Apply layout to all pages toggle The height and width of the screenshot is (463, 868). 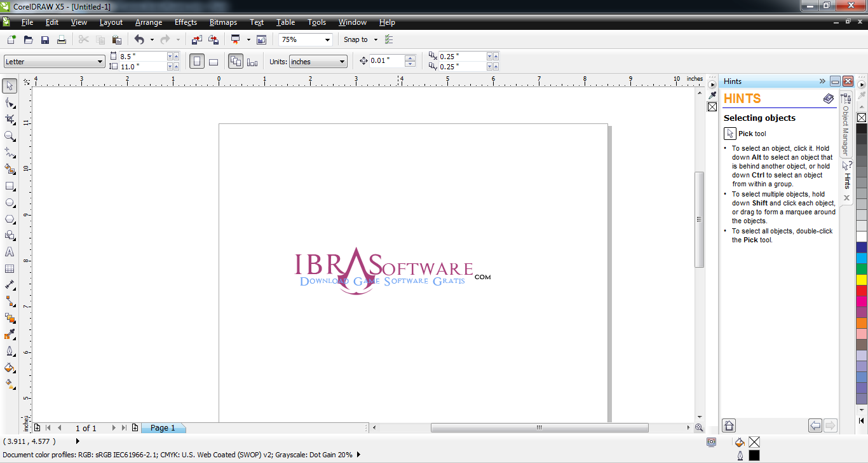pos(236,62)
